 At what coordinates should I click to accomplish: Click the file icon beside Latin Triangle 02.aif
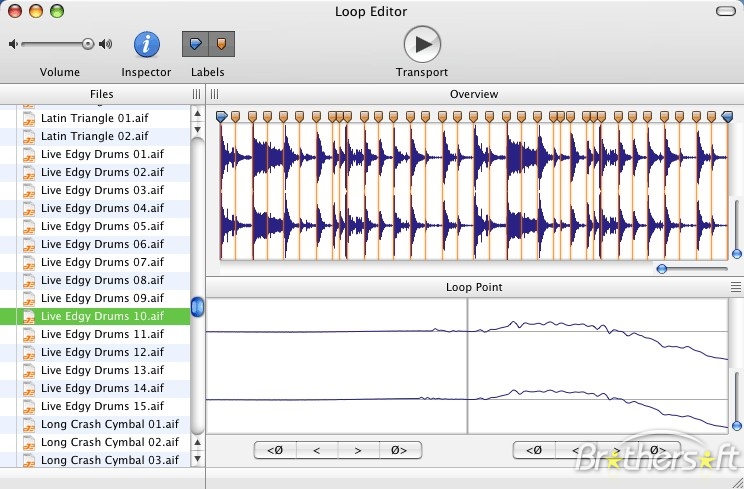pos(29,136)
